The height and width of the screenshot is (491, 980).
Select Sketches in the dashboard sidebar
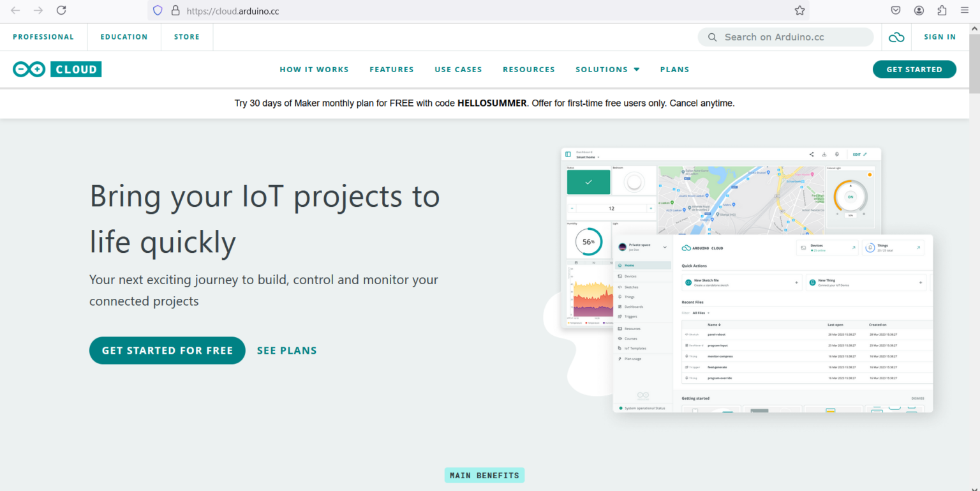[632, 287]
